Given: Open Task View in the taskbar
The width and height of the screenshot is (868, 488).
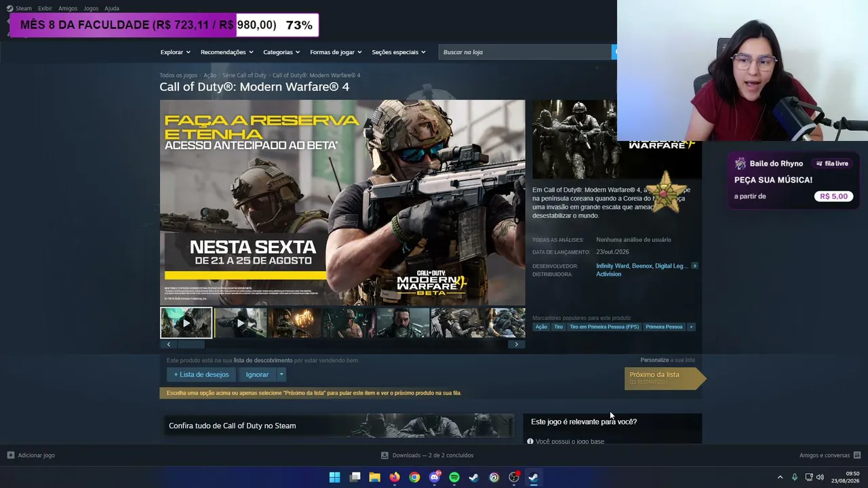Looking at the screenshot, I should 355,477.
